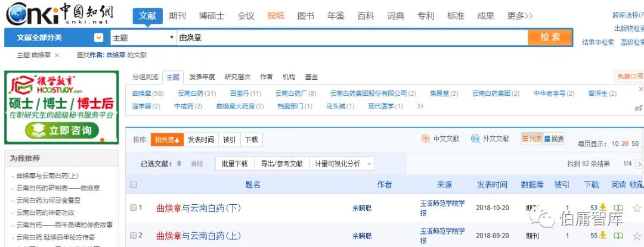Select the 词典 tab
644x247 pixels.
click(x=395, y=16)
